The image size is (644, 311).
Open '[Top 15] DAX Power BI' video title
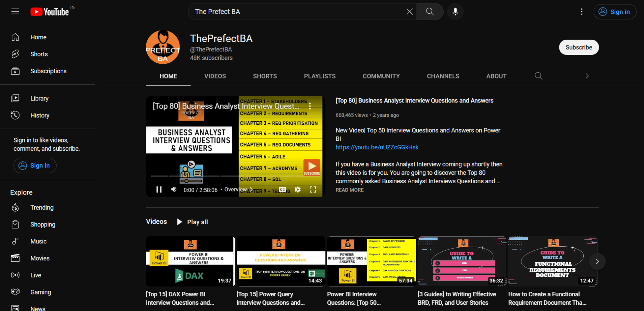click(x=180, y=299)
